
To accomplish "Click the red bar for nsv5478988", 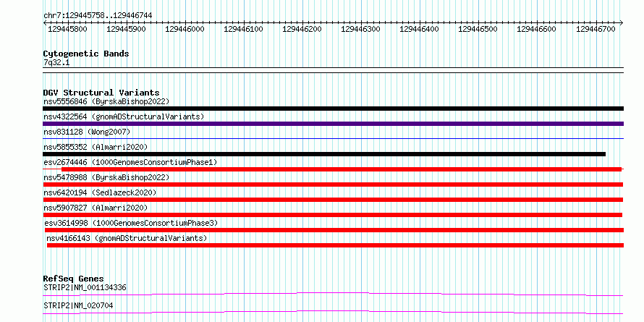I will (x=333, y=185).
